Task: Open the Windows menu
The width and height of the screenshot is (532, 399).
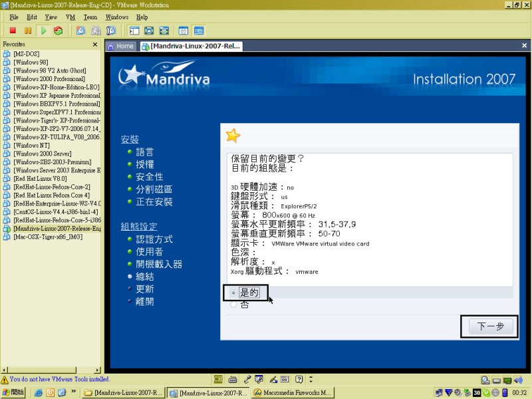Action: (x=117, y=17)
